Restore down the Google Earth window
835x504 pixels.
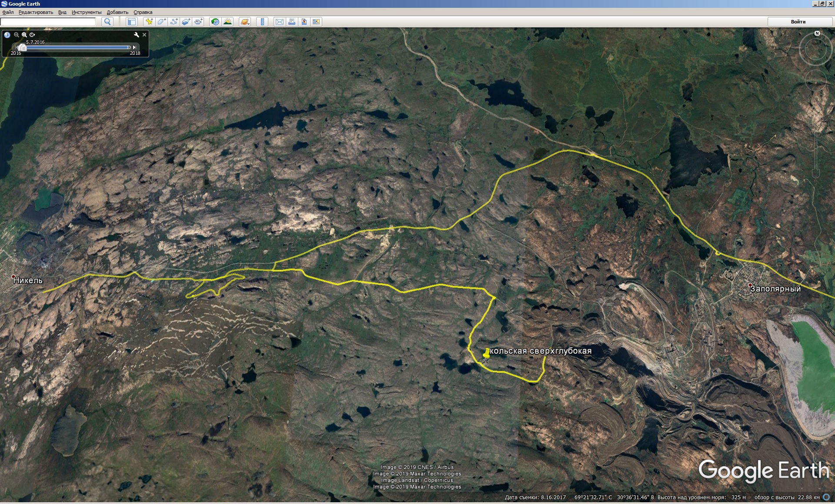(x=822, y=4)
